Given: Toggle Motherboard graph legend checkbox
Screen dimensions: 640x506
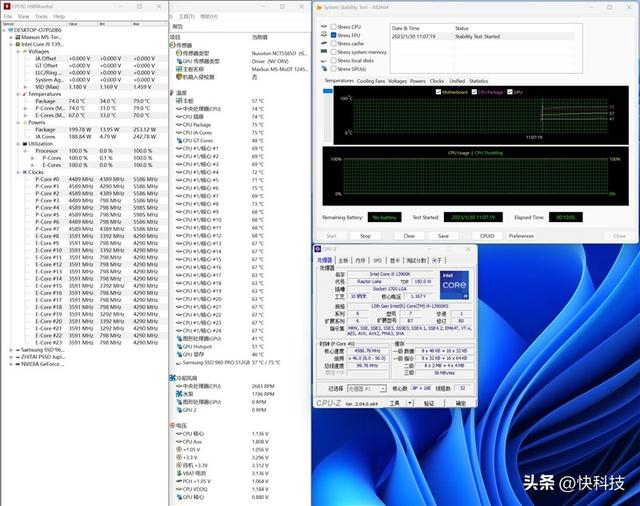Looking at the screenshot, I should pos(438,91).
